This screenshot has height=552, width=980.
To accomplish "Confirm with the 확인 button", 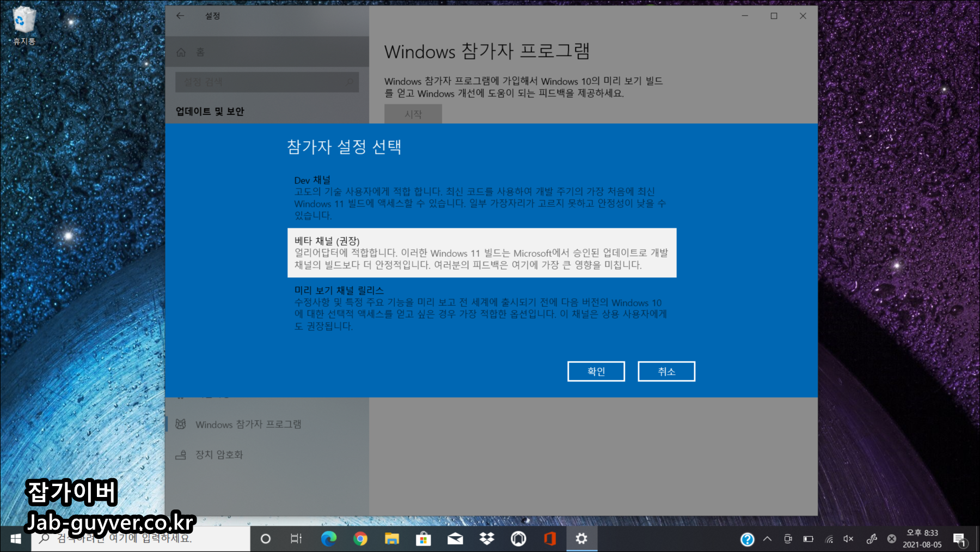I will pos(596,372).
